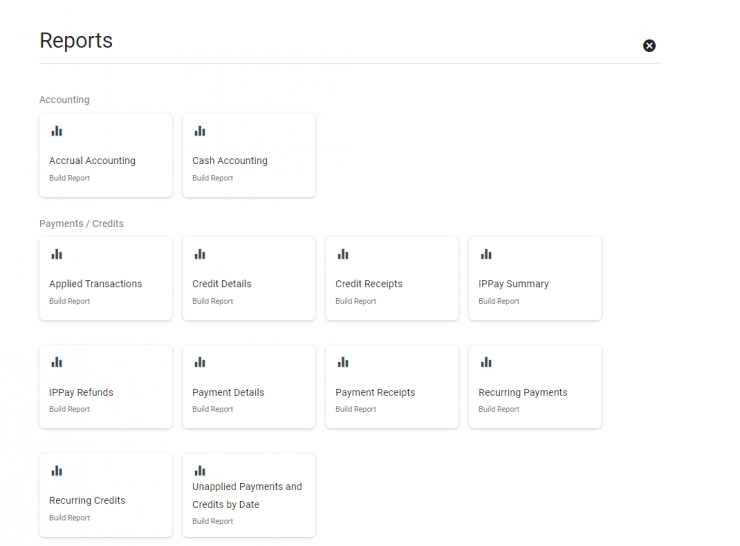Viewport: 740px width, 546px height.
Task: Open the Payment Receipts report title
Action: pos(375,392)
